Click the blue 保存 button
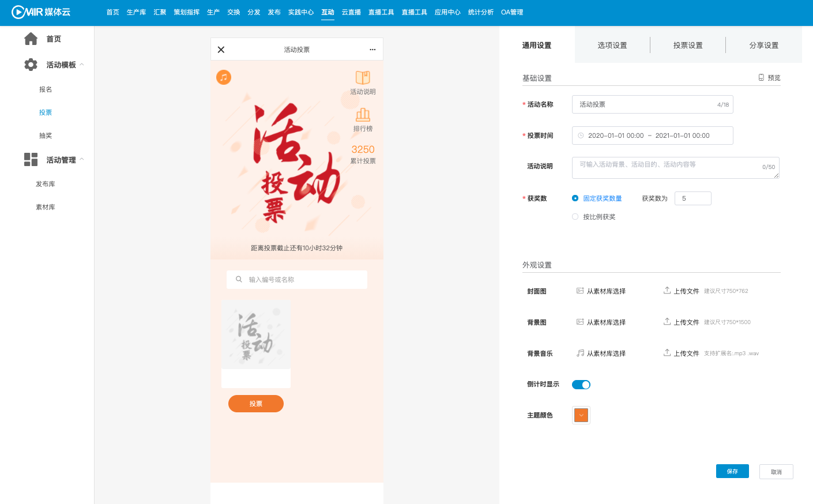 coord(732,471)
